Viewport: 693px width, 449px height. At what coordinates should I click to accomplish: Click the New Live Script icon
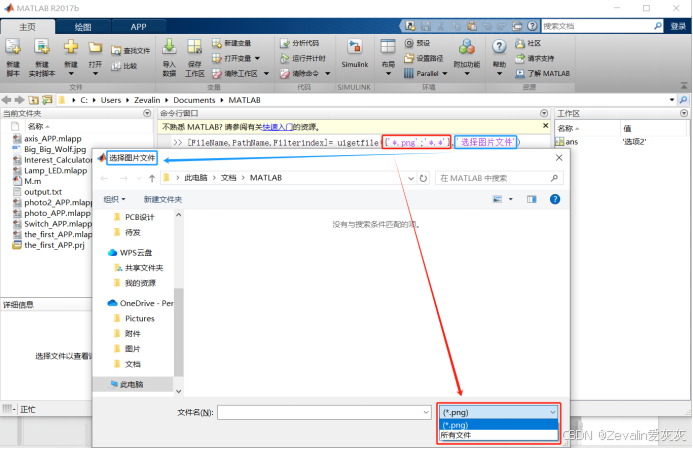pyautogui.click(x=42, y=47)
